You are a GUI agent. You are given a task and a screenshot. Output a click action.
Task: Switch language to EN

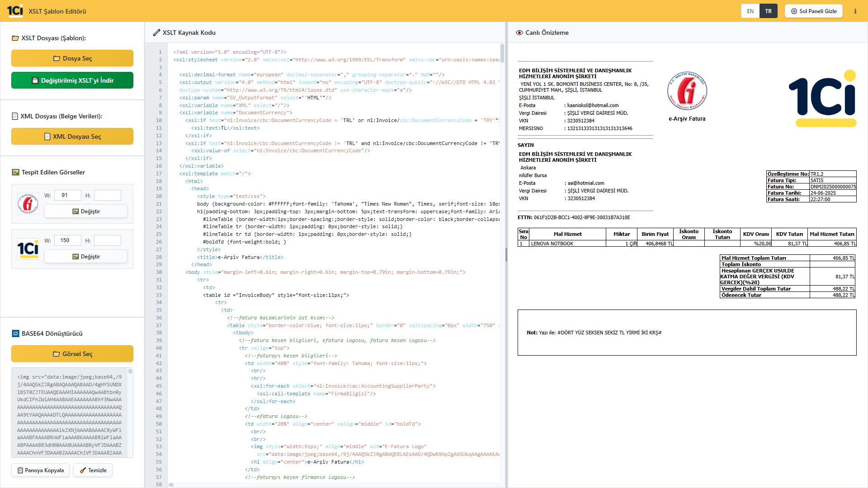[x=750, y=11]
